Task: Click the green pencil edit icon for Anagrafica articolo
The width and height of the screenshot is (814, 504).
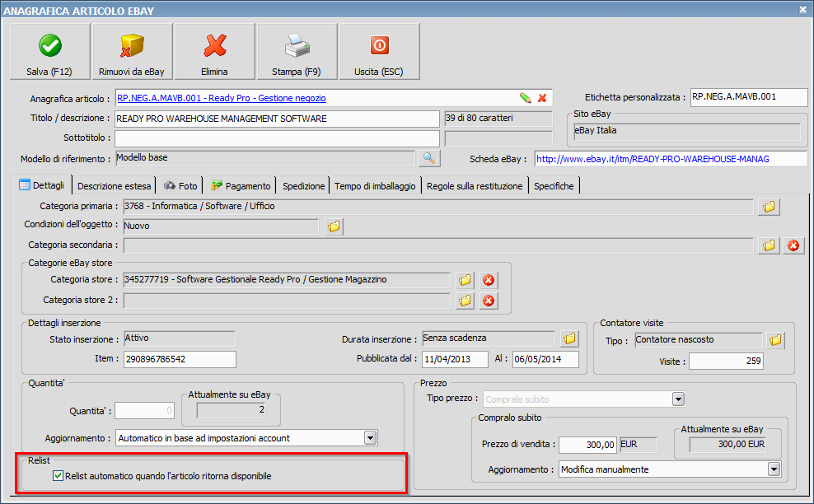Action: tap(526, 97)
